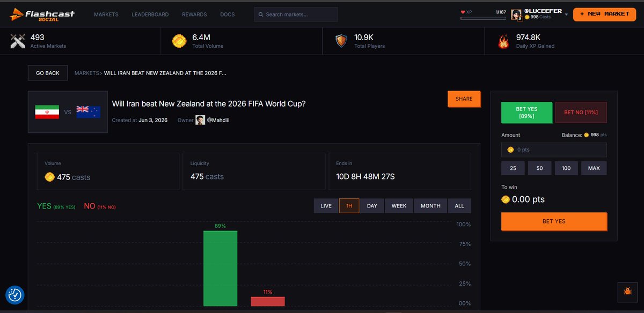This screenshot has width=644, height=313.
Task: Open the accessibility widget icon
Action: coord(15,294)
